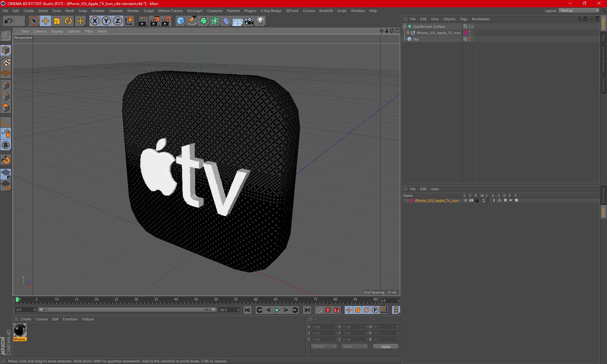Activate the Scale tool in top toolbar
The image size is (607, 364).
[57, 21]
